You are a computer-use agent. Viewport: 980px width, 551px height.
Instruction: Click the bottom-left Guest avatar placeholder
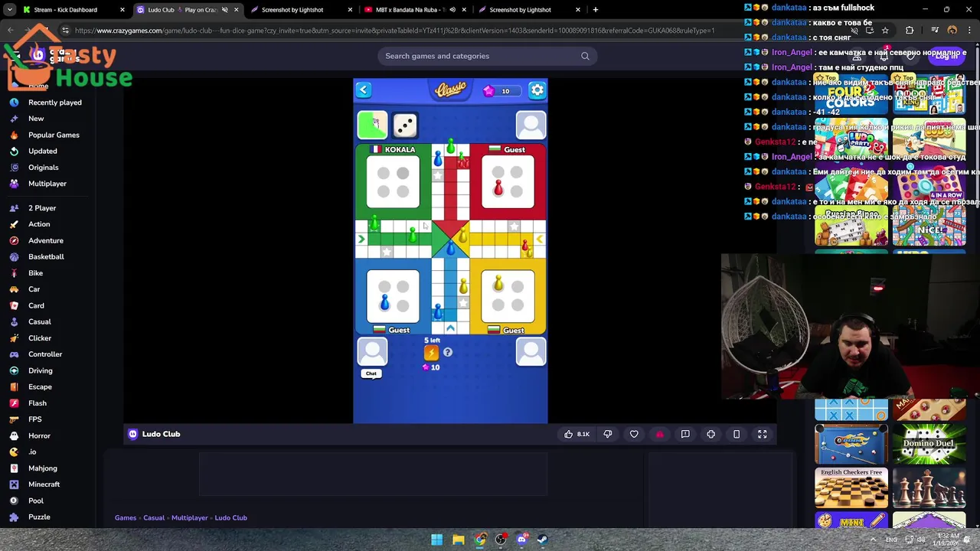click(372, 351)
